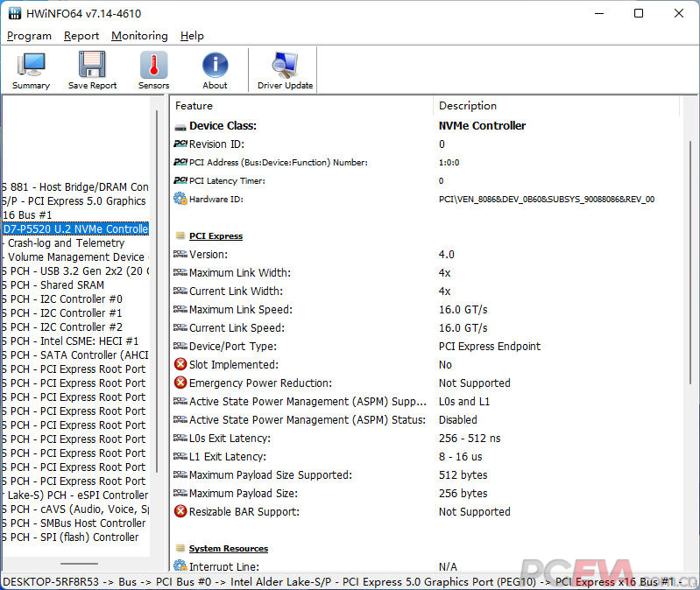Open the Program menu
Screen dimensions: 700x590
tap(29, 36)
